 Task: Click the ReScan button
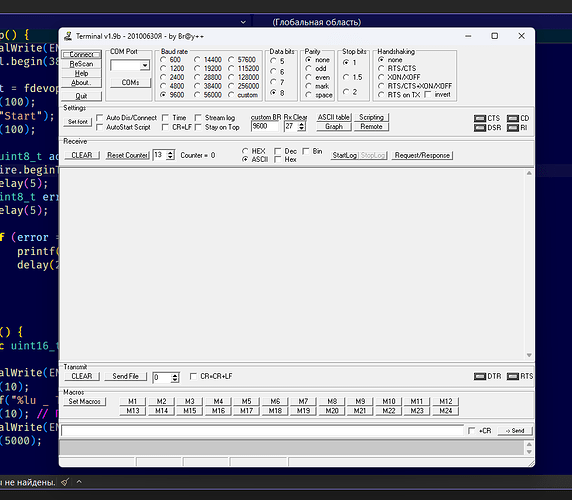[81, 64]
